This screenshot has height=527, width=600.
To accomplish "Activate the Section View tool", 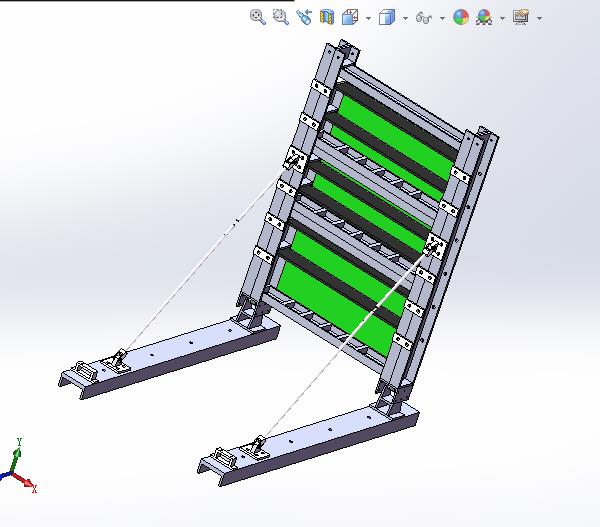I will click(x=327, y=17).
